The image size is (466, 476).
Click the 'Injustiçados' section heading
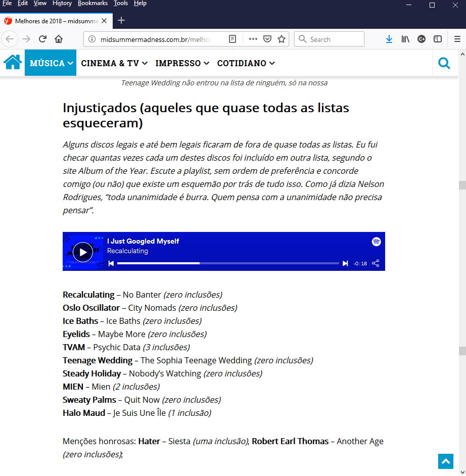[x=206, y=115]
